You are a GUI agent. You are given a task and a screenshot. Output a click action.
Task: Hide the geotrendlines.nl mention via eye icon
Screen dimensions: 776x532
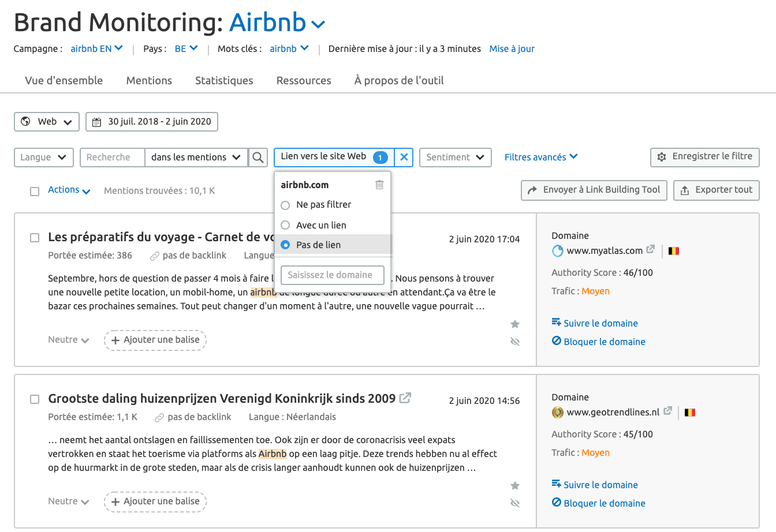tap(514, 503)
